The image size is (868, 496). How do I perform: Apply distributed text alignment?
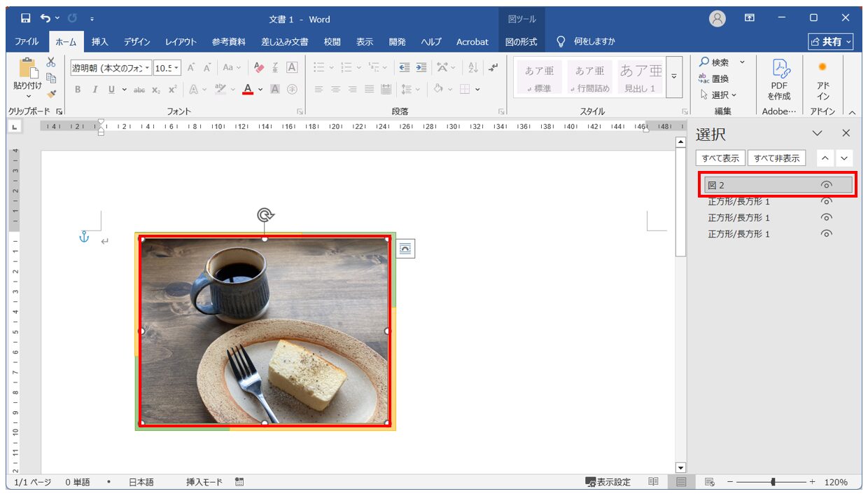coord(386,89)
